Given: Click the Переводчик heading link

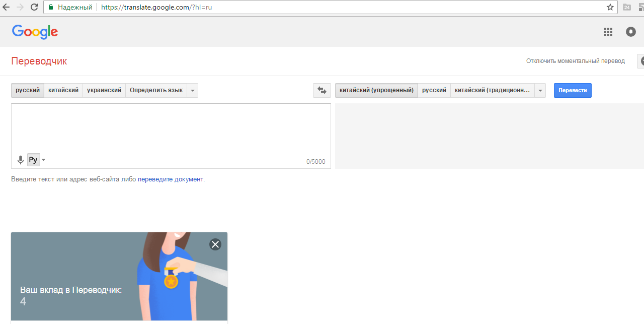Looking at the screenshot, I should [x=39, y=61].
